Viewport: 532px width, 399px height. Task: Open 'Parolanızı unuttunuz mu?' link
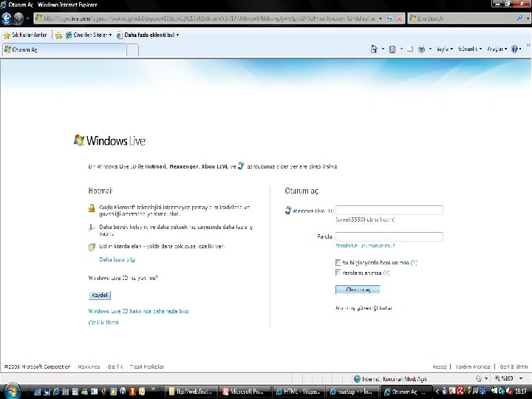coord(365,245)
